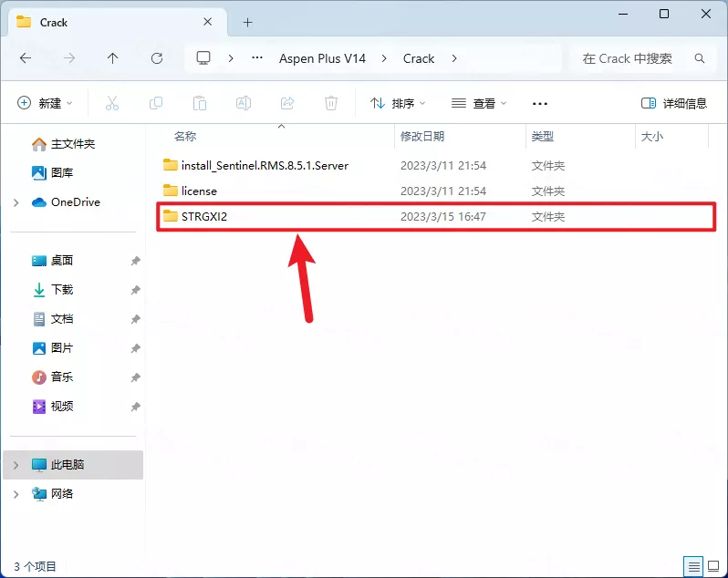This screenshot has width=728, height=578.
Task: Switch to large thumbnails view in status bar
Action: pyautogui.click(x=713, y=566)
